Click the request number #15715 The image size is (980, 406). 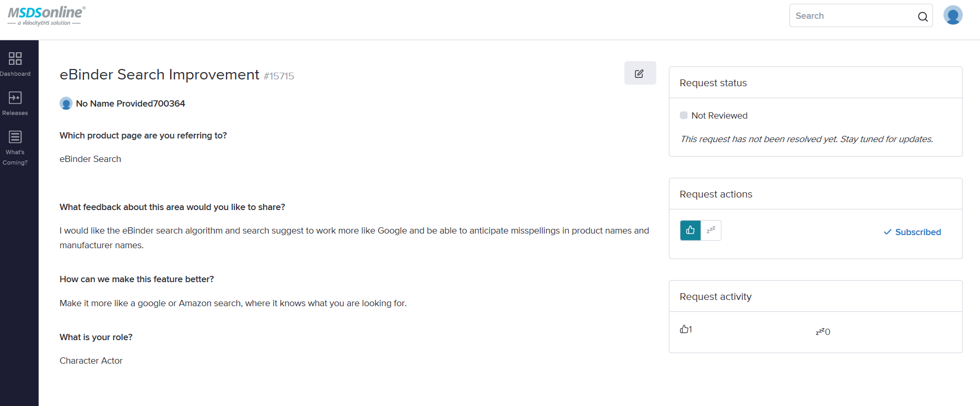pos(279,76)
